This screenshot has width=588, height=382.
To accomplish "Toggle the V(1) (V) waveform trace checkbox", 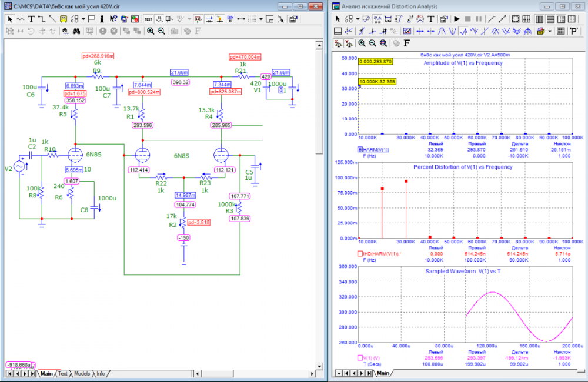I will [360, 357].
